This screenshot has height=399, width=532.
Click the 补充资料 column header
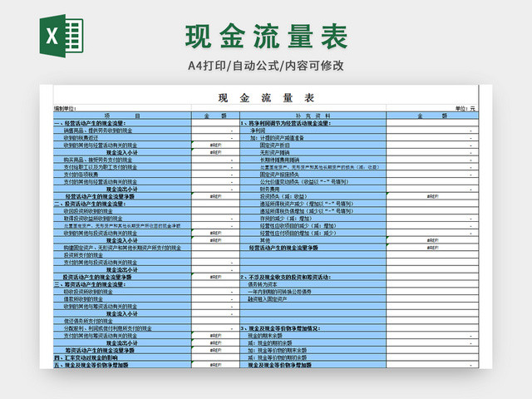coord(313,116)
